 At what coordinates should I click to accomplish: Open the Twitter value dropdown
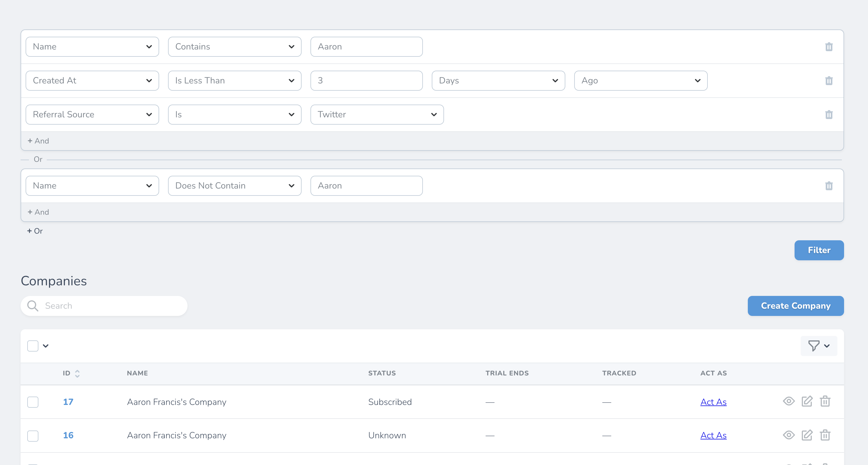[x=377, y=115]
